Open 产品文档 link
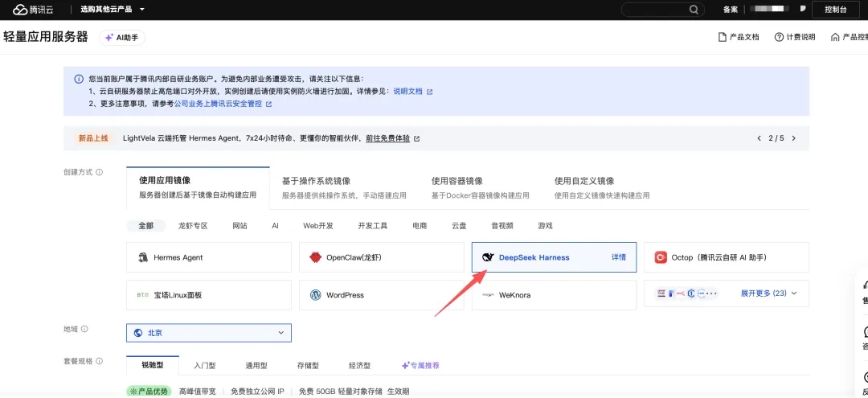The height and width of the screenshot is (398, 868). 739,37
